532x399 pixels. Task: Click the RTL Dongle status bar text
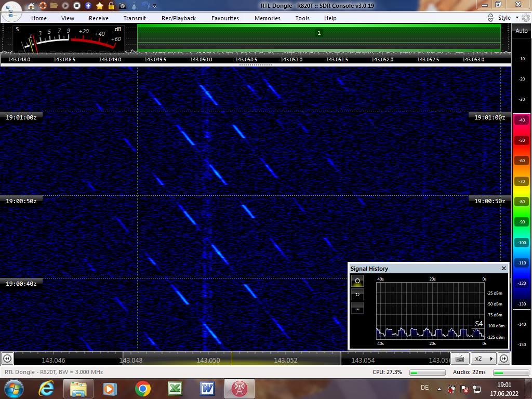tap(54, 372)
